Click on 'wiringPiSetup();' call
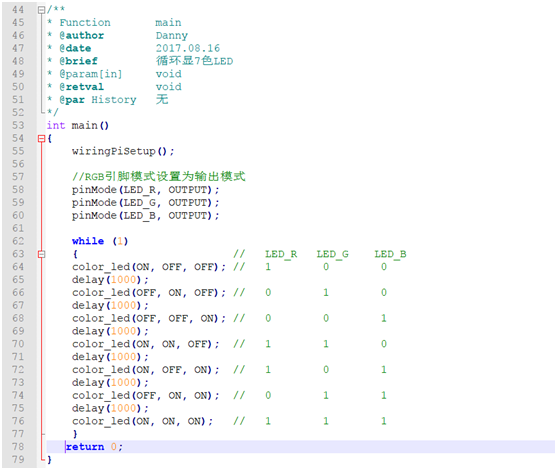Screen dimensions: 557x470 click(x=123, y=151)
